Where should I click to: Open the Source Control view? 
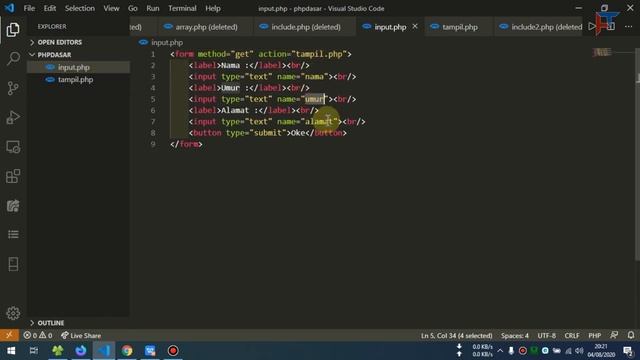point(13,88)
